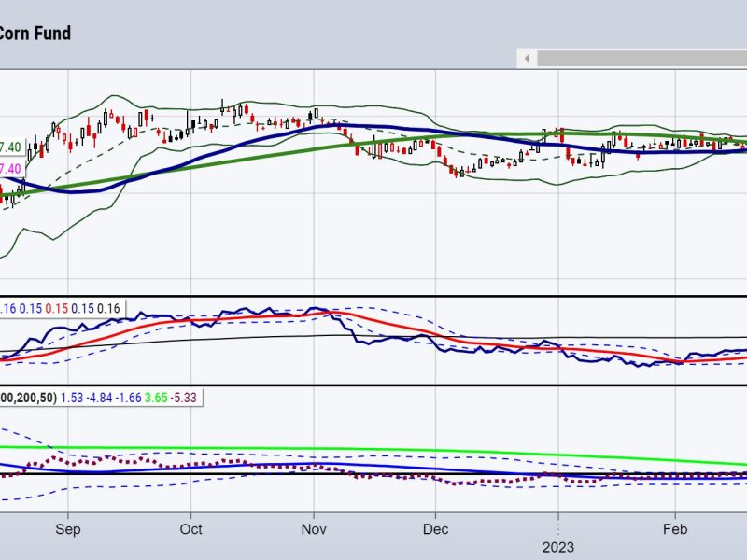Click the Nov label on time axis

coord(314,528)
